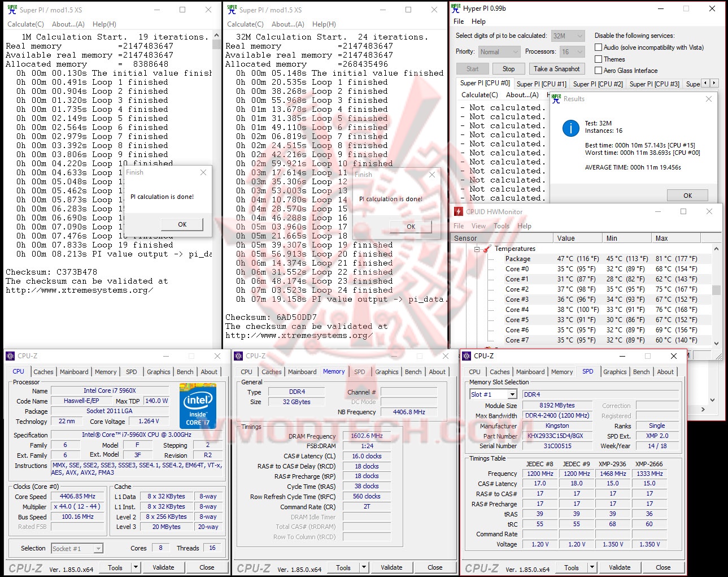Image resolution: width=728 pixels, height=577 pixels.
Task: Click the CPUID HWMonitor title bar icon
Action: point(459,211)
